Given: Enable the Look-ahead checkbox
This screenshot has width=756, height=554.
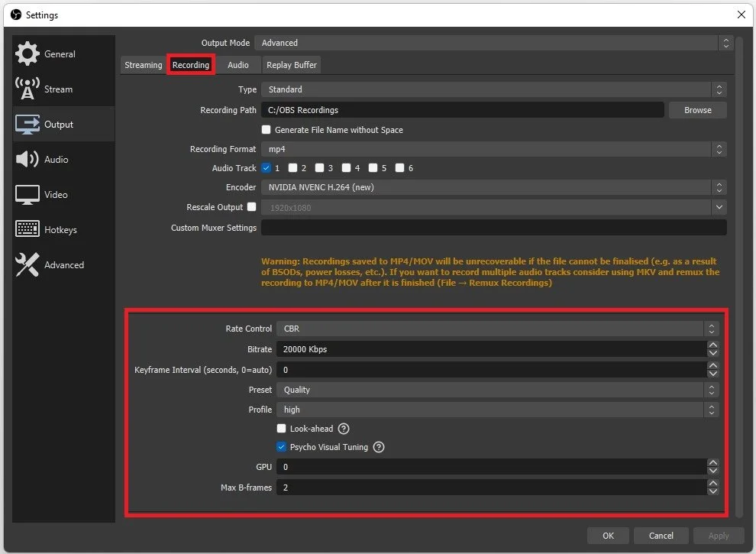Looking at the screenshot, I should 282,429.
